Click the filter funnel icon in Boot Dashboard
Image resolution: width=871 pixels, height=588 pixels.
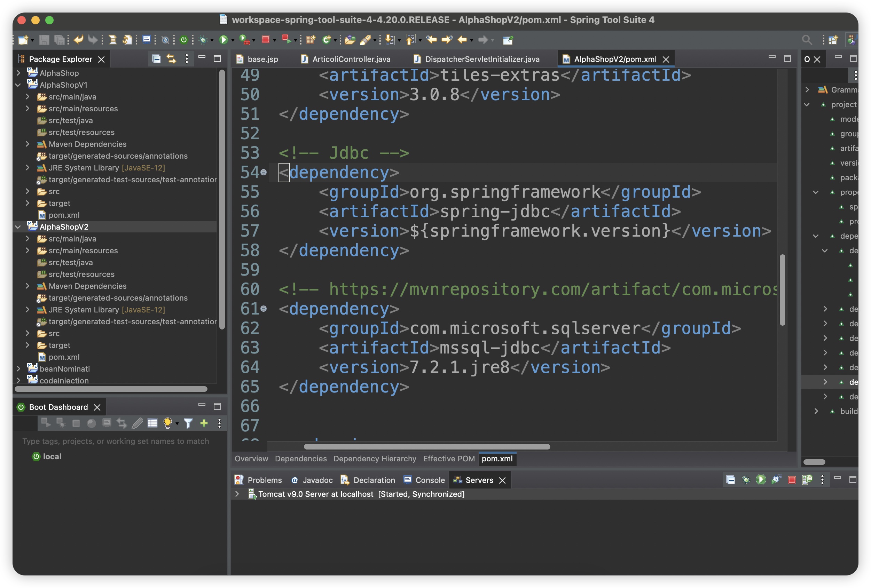pyautogui.click(x=188, y=423)
